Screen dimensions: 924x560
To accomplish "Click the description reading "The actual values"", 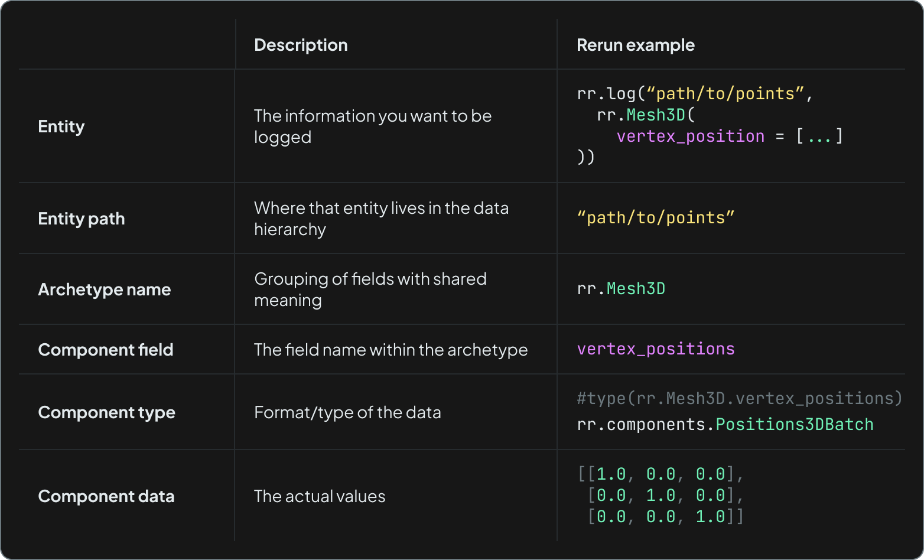I will [x=319, y=496].
